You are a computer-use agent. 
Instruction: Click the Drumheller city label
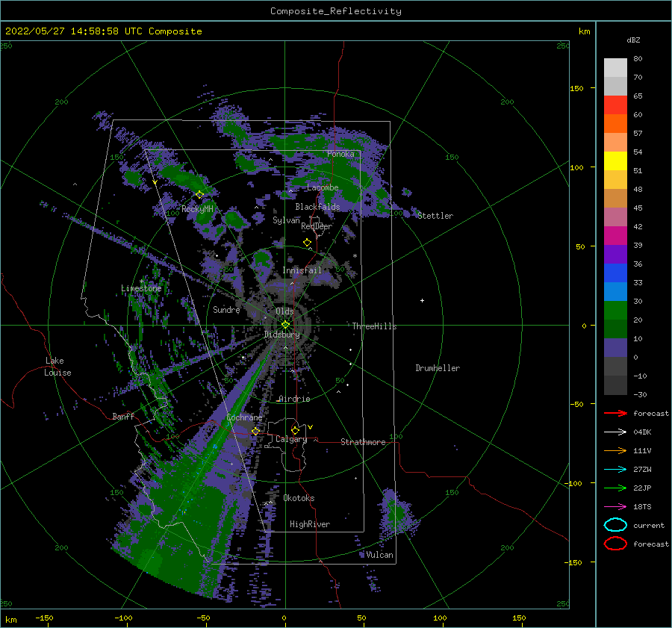click(x=438, y=368)
